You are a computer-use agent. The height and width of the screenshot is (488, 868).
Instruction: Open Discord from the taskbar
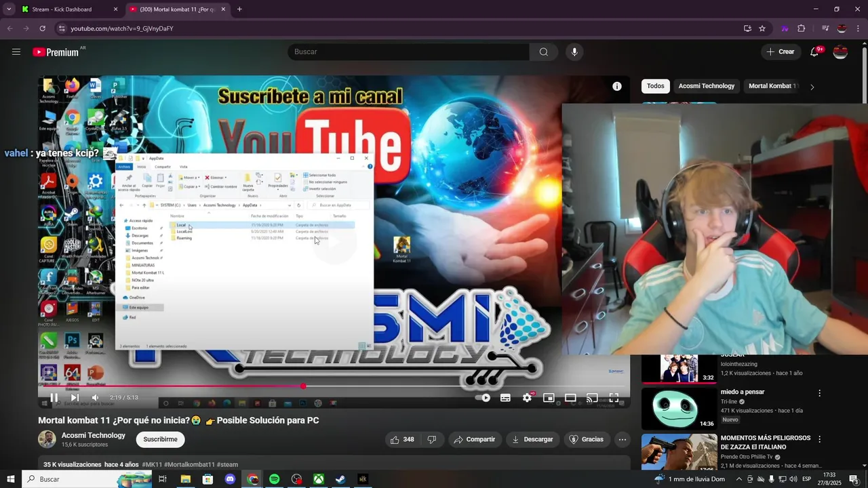[230, 479]
